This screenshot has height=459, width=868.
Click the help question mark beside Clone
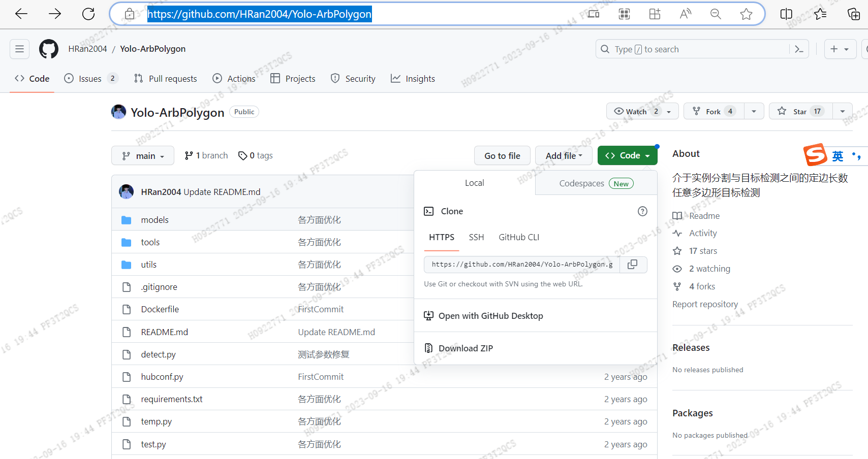642,211
